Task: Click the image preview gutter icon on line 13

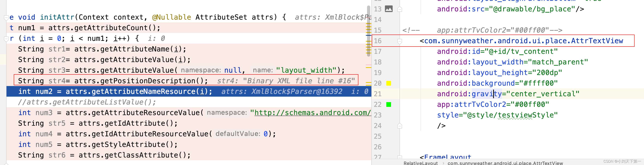Action: [x=388, y=9]
